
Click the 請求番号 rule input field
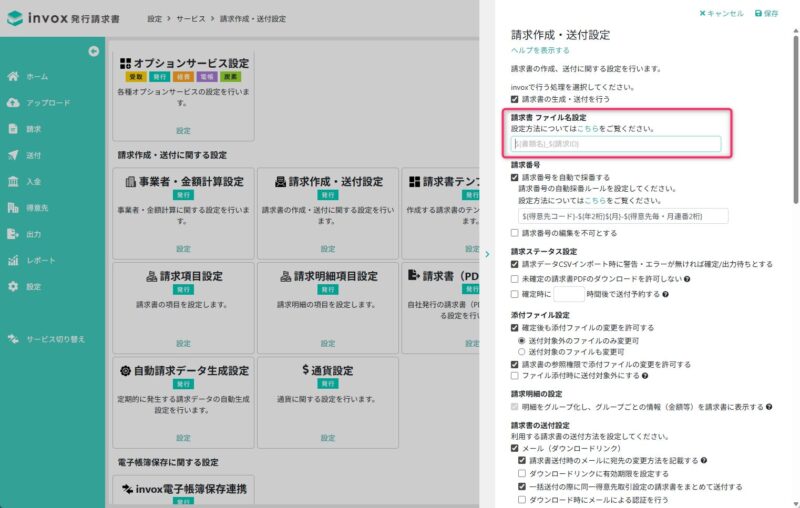(x=623, y=216)
